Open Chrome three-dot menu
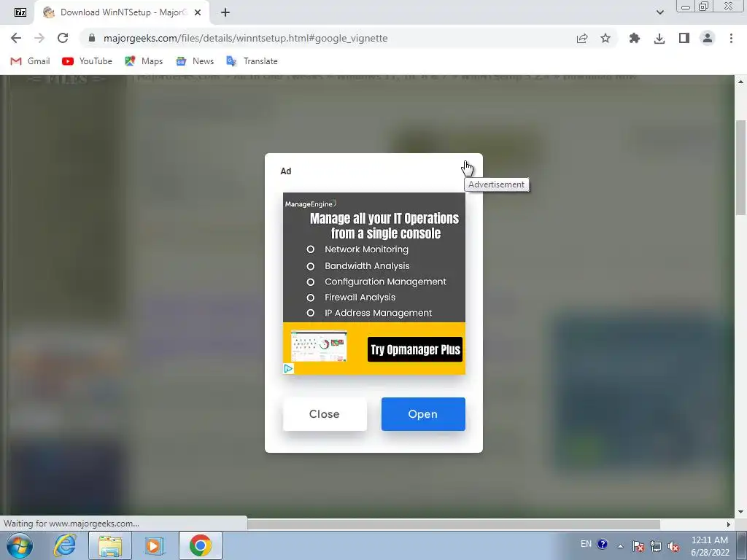Image resolution: width=747 pixels, height=560 pixels. pos(731,38)
